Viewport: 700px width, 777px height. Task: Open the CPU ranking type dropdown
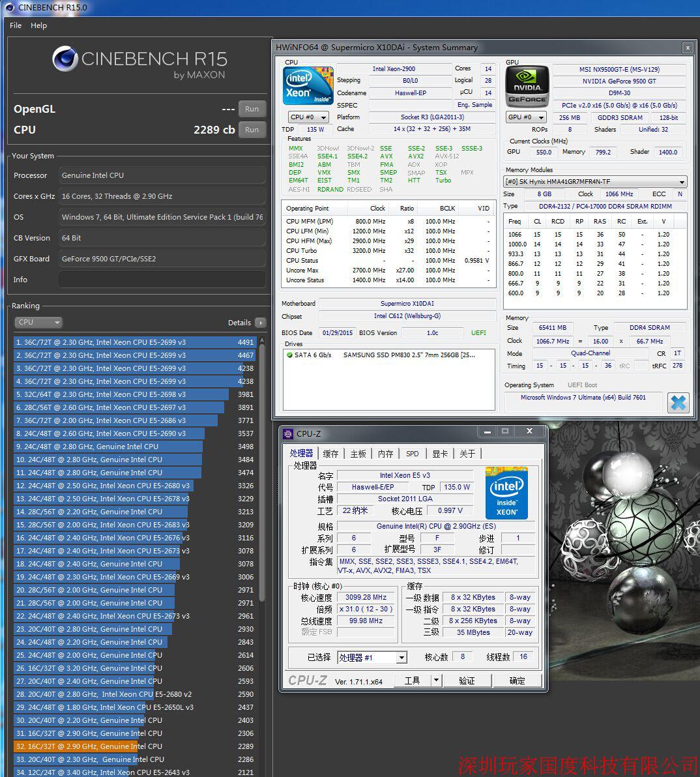[x=38, y=322]
